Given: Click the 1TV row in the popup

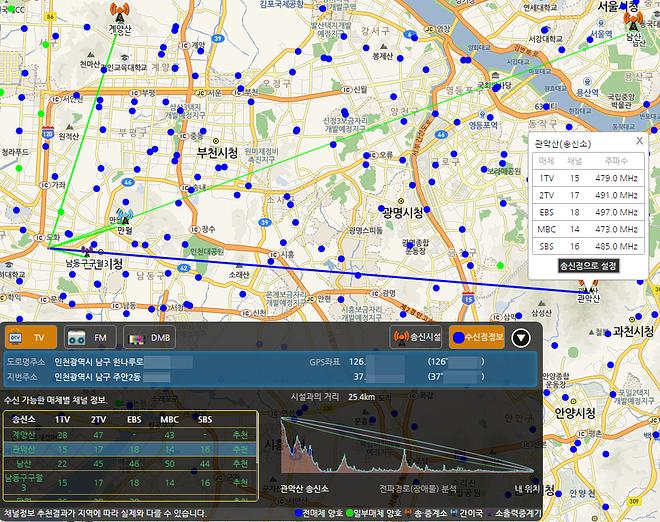Looking at the screenshot, I should point(589,177).
